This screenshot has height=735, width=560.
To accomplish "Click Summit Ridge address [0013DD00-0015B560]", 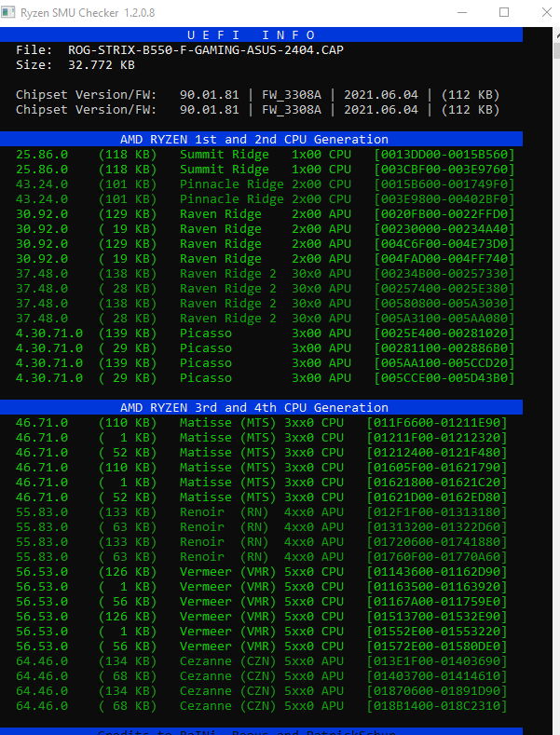I will [444, 155].
